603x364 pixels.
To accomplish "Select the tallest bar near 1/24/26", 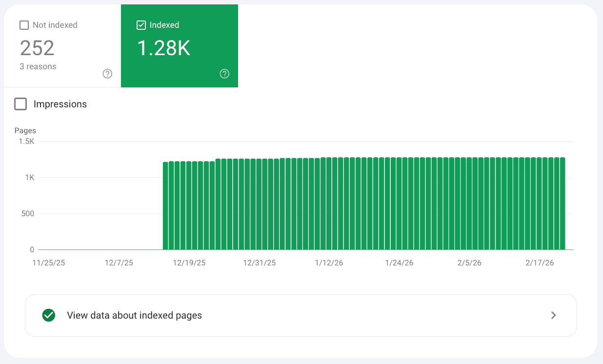I will (x=399, y=205).
